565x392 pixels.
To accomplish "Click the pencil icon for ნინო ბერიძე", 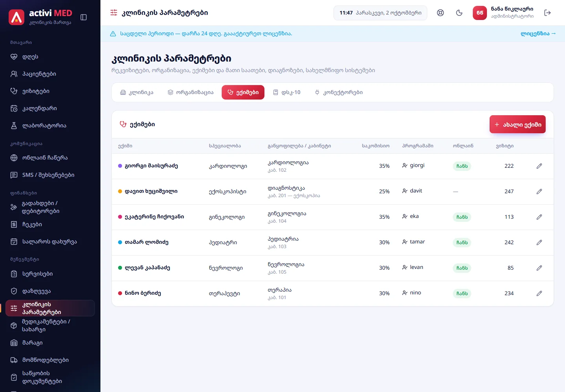I will tap(539, 294).
